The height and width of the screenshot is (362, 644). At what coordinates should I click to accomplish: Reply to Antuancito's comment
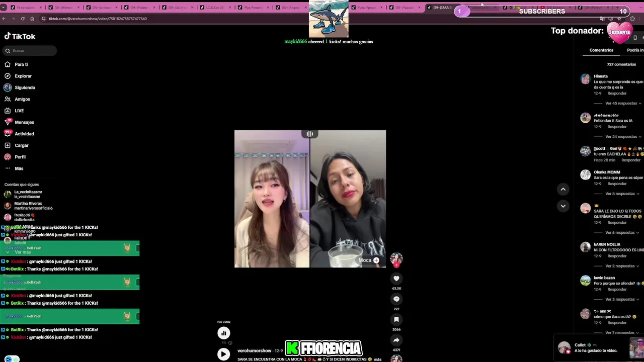(617, 127)
